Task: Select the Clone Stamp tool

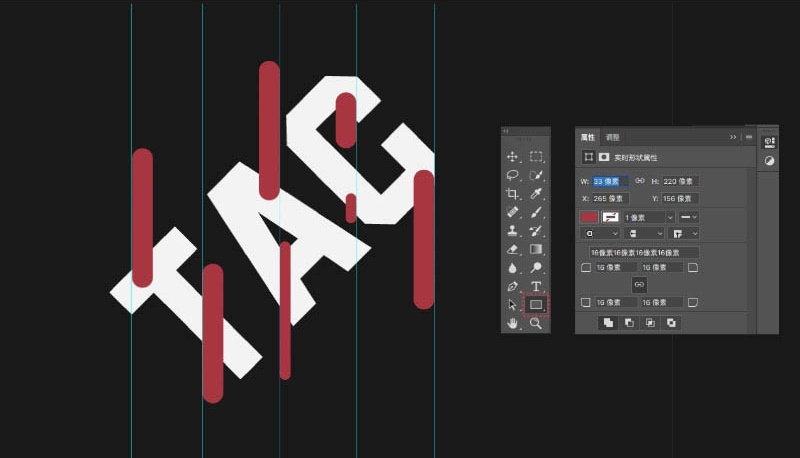Action: tap(512, 231)
